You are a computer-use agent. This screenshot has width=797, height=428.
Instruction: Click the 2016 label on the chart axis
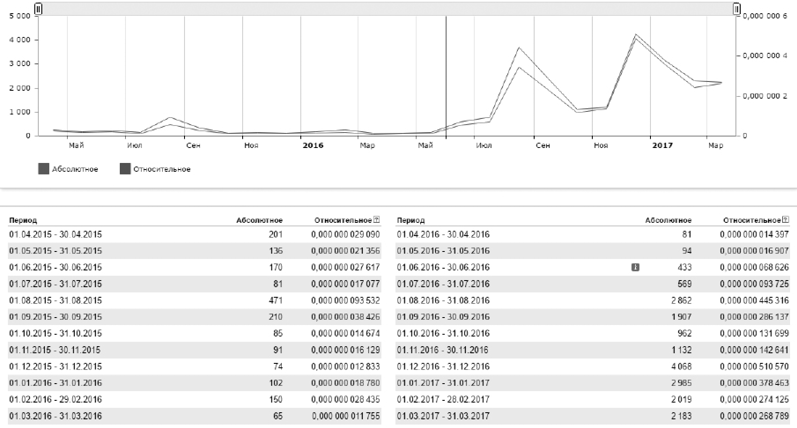click(312, 145)
